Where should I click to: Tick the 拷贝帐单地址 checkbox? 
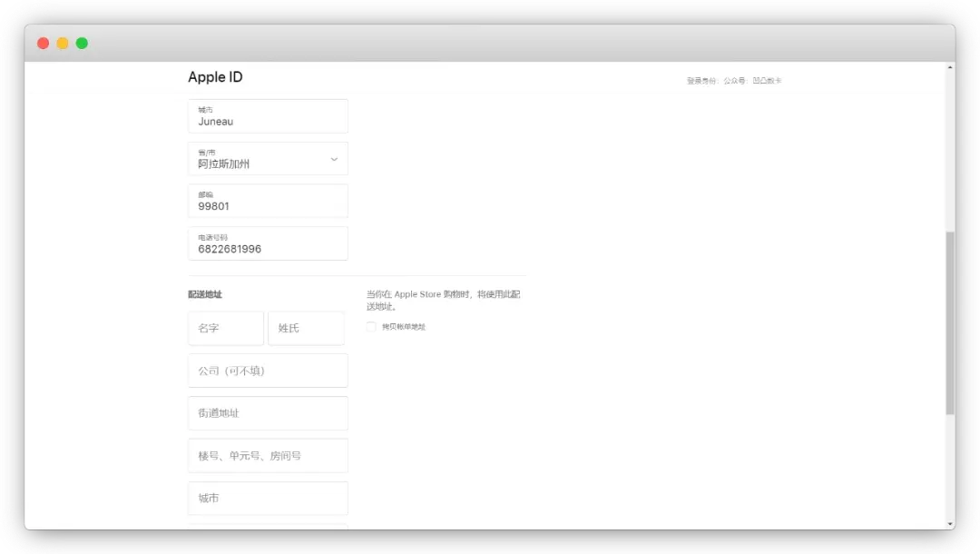[371, 326]
